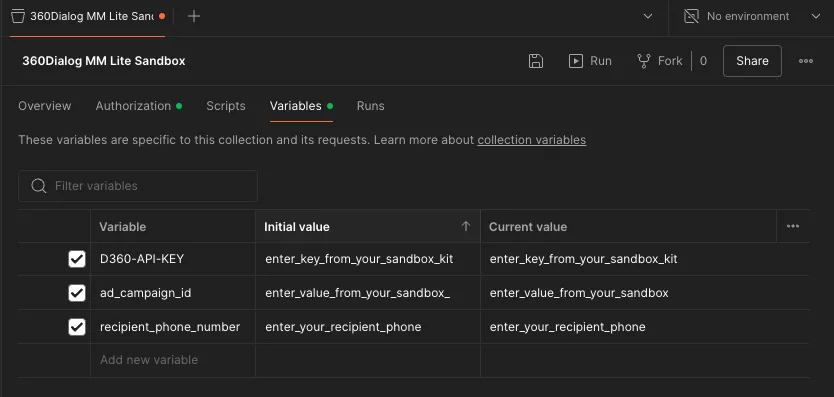Click the Filter variables search field
Image resolution: width=834 pixels, height=397 pixels.
pyautogui.click(x=138, y=186)
